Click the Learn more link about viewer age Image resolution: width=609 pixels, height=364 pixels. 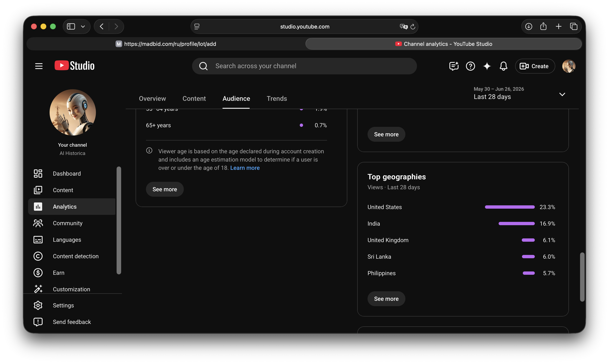click(245, 168)
